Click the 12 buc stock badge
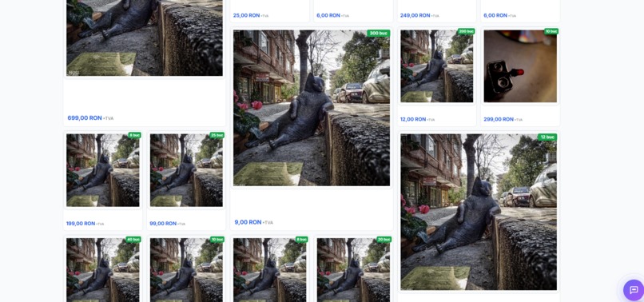Screen dimensions: 644x302 click(x=547, y=137)
